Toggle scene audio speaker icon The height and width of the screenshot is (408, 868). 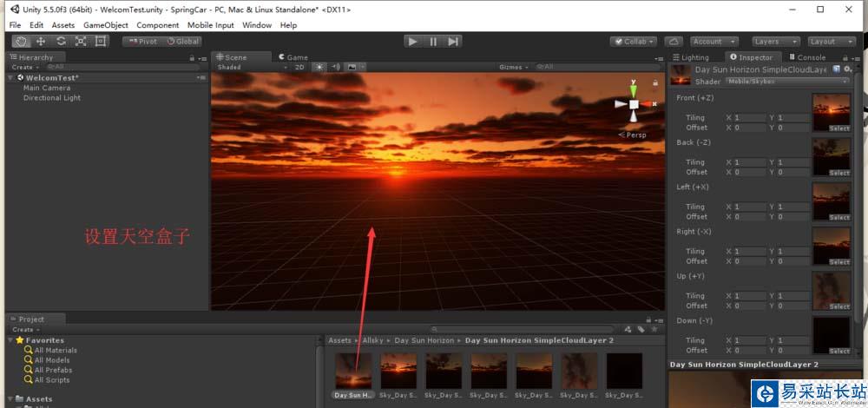[335, 67]
